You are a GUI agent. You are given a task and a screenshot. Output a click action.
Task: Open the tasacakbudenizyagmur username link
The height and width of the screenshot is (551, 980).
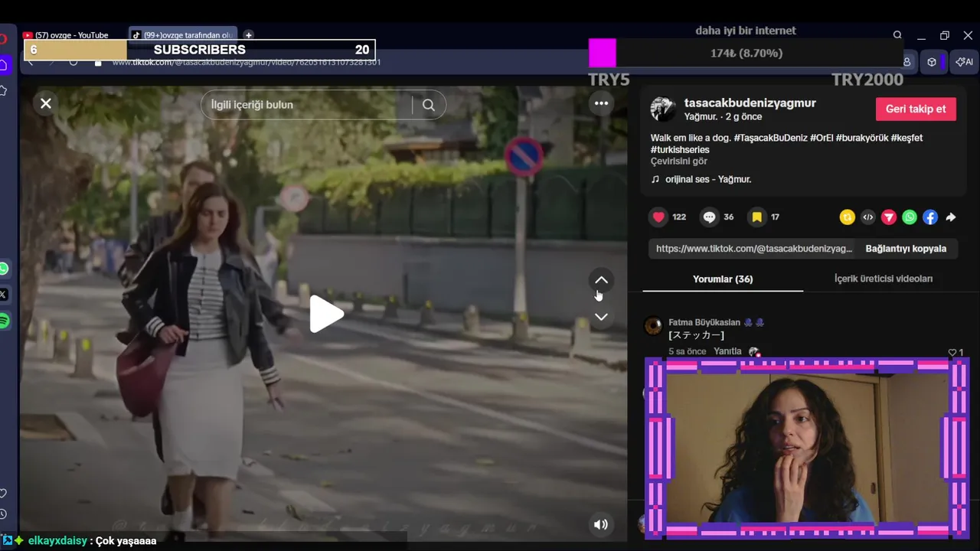pos(750,103)
